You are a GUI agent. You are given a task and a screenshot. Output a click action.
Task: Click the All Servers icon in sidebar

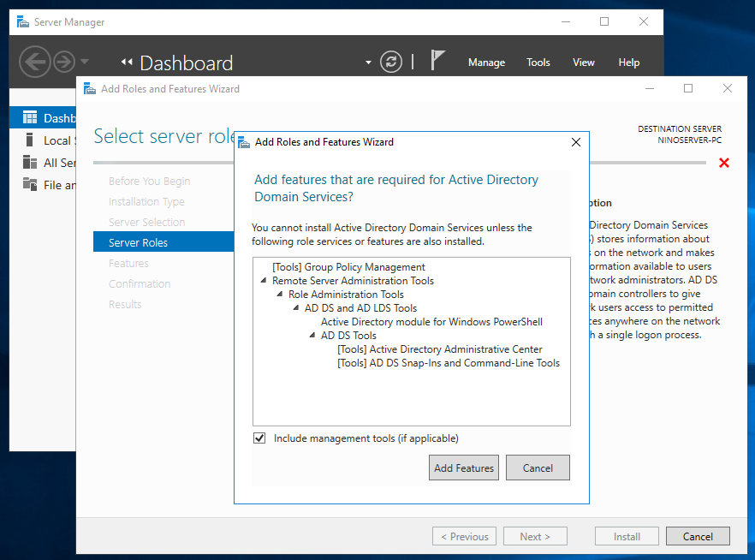(30, 163)
